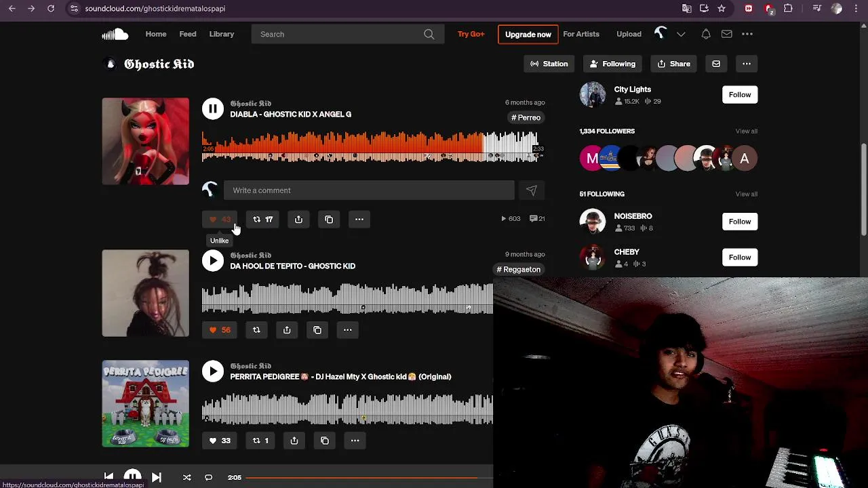Viewport: 868px width, 488px height.
Task: Open the Upload page
Action: coord(629,34)
